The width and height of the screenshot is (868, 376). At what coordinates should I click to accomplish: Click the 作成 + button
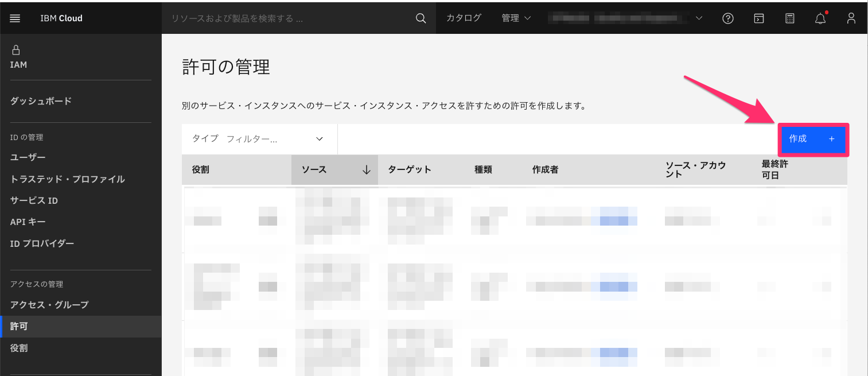click(x=814, y=139)
